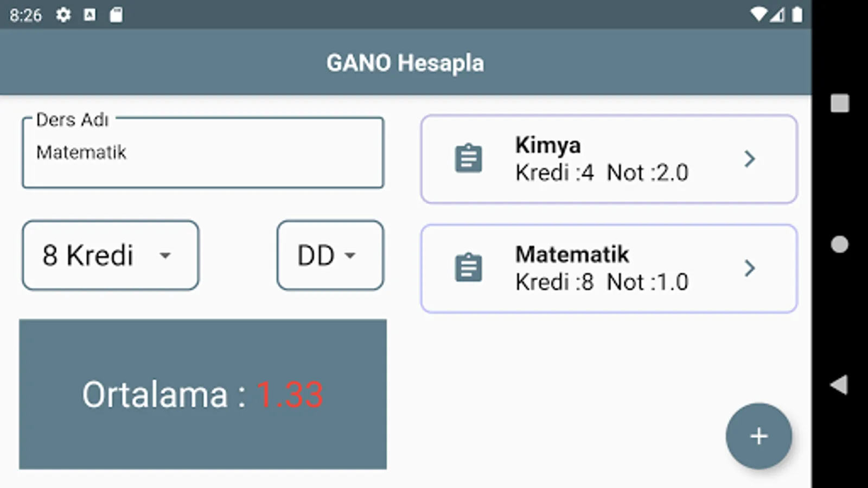The height and width of the screenshot is (488, 868).
Task: Open the 8 Kredi credit dropdown
Action: click(x=110, y=255)
